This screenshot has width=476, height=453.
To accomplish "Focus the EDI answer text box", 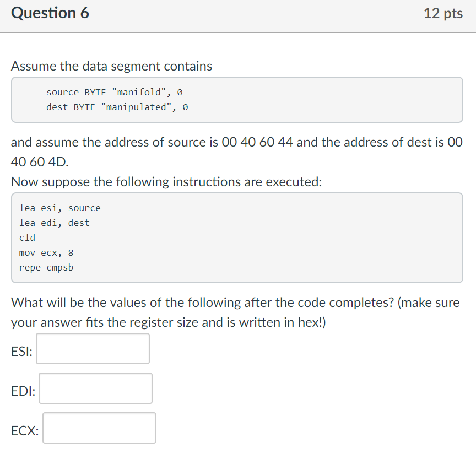I will click(x=95, y=388).
